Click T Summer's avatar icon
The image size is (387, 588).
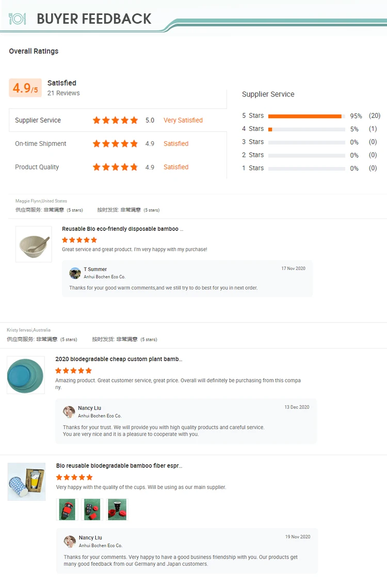click(x=75, y=273)
